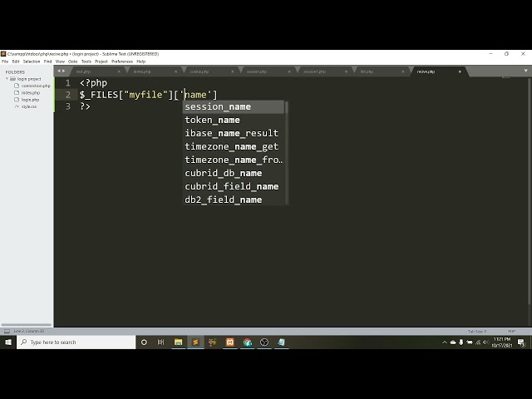Click the Windows Start button

(x=8, y=342)
